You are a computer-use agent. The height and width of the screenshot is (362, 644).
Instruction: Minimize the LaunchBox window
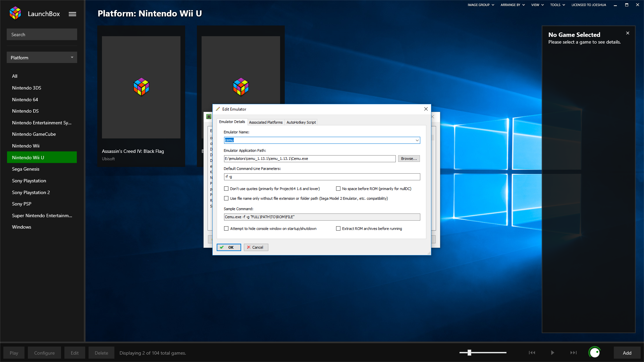click(x=615, y=5)
